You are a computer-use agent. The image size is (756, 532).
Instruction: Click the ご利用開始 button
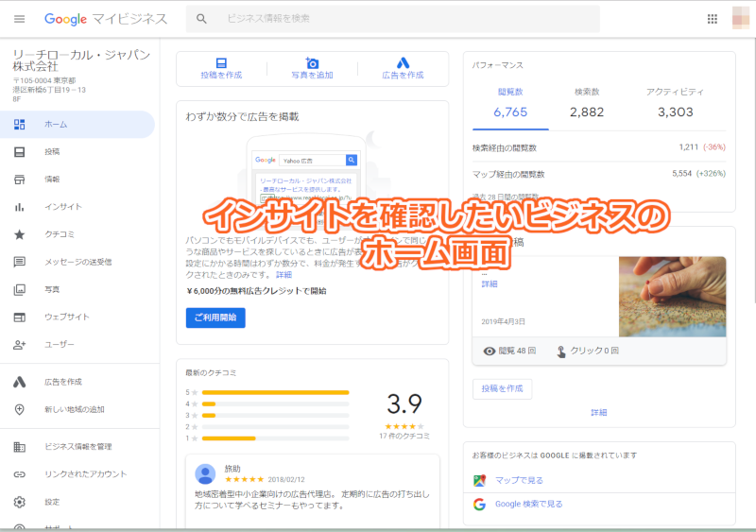click(215, 317)
